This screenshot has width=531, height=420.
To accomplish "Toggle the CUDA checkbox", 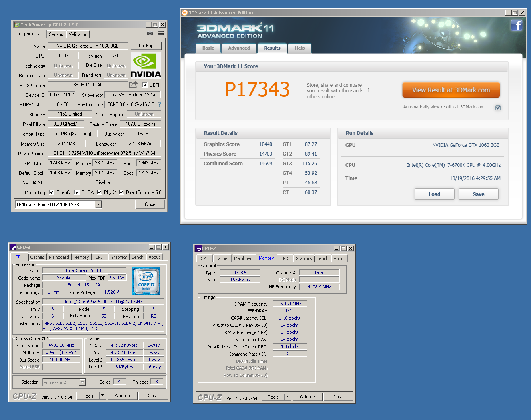I will point(77,192).
